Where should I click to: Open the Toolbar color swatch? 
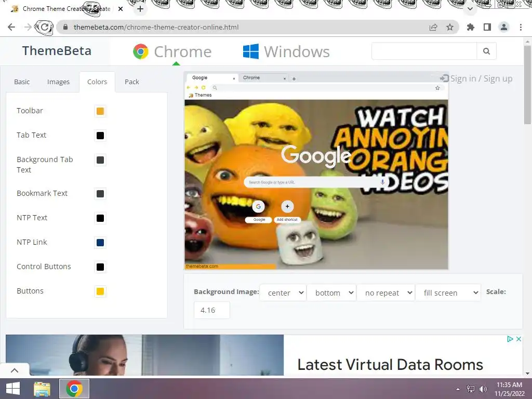coord(100,111)
